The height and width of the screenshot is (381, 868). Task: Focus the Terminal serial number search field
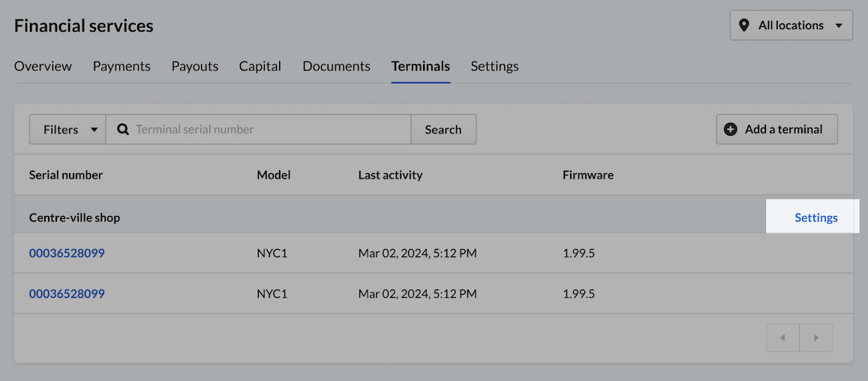tap(270, 129)
